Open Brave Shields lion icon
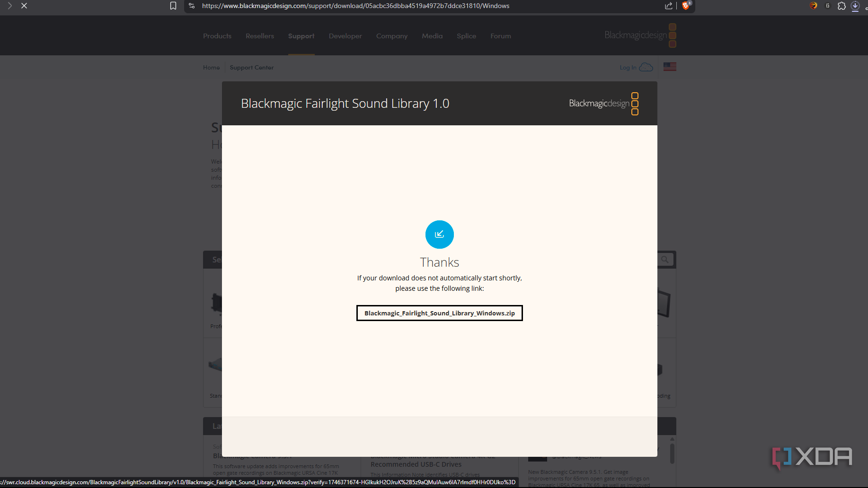The image size is (868, 488). coord(686,6)
